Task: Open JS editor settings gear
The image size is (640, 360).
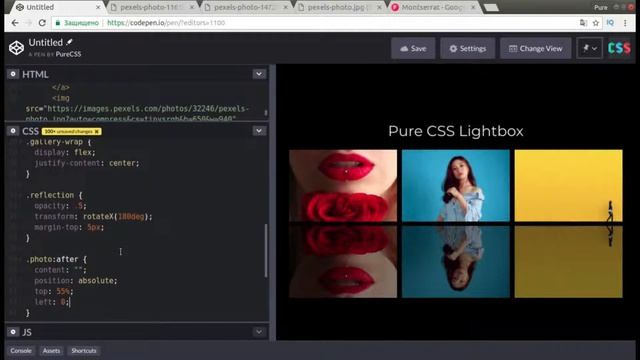Action: (13, 332)
